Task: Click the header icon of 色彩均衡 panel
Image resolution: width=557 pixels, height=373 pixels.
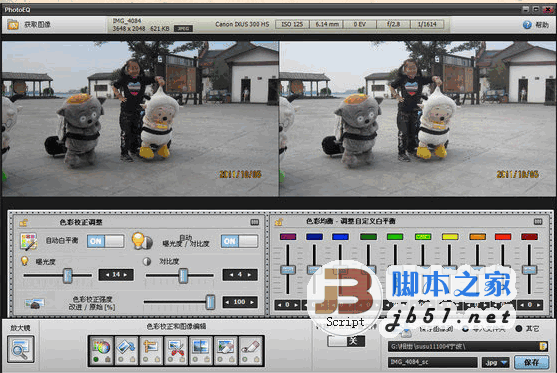Action: (279, 222)
